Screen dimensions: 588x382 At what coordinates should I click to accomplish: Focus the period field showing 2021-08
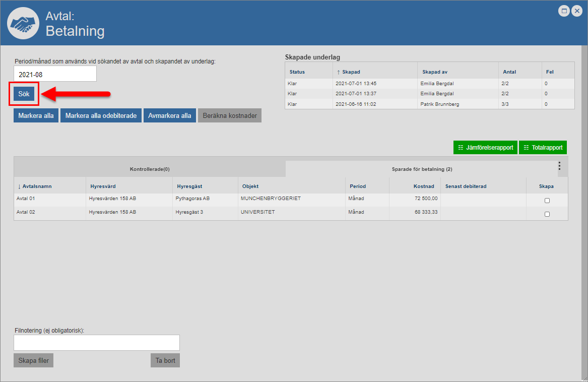(x=55, y=74)
